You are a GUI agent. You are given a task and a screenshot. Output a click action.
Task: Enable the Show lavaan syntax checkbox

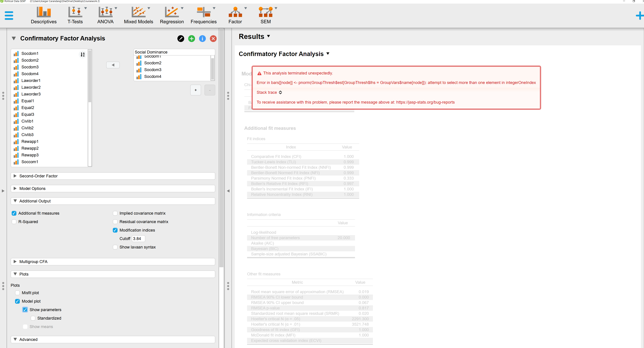tap(115, 247)
